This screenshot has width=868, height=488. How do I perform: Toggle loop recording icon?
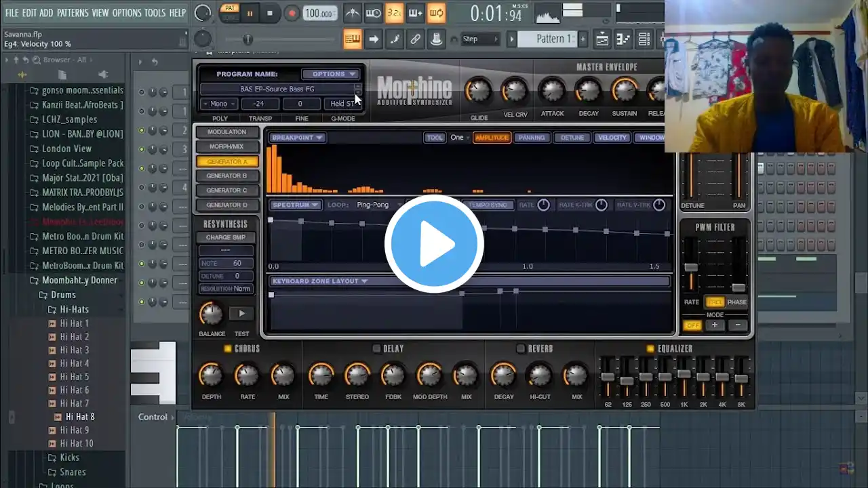[436, 13]
